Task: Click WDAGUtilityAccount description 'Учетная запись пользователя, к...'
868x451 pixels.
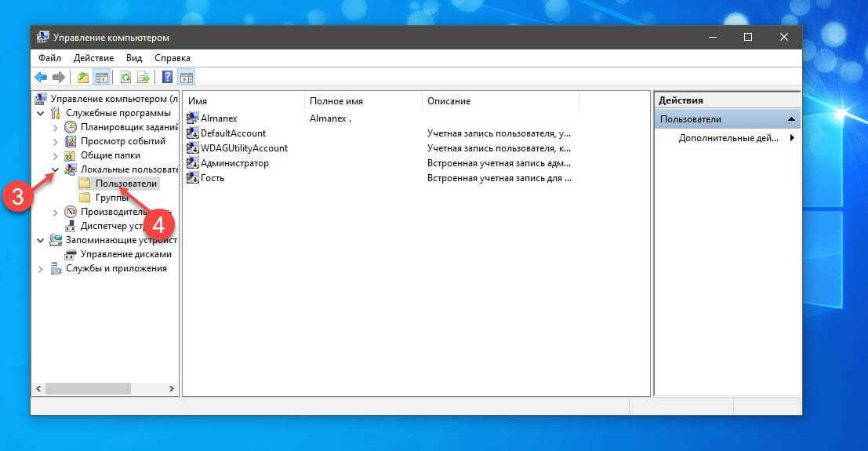Action: click(x=499, y=148)
